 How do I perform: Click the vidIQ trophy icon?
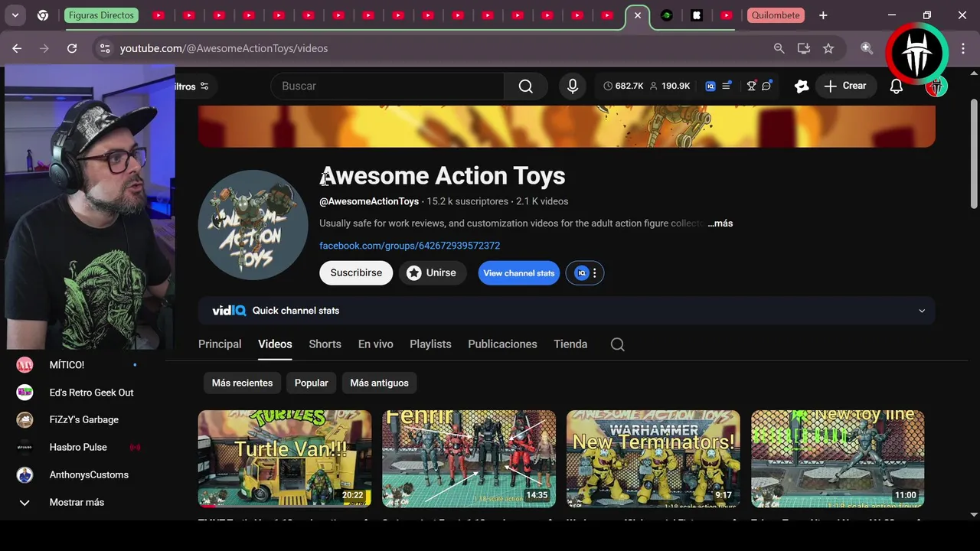point(752,86)
